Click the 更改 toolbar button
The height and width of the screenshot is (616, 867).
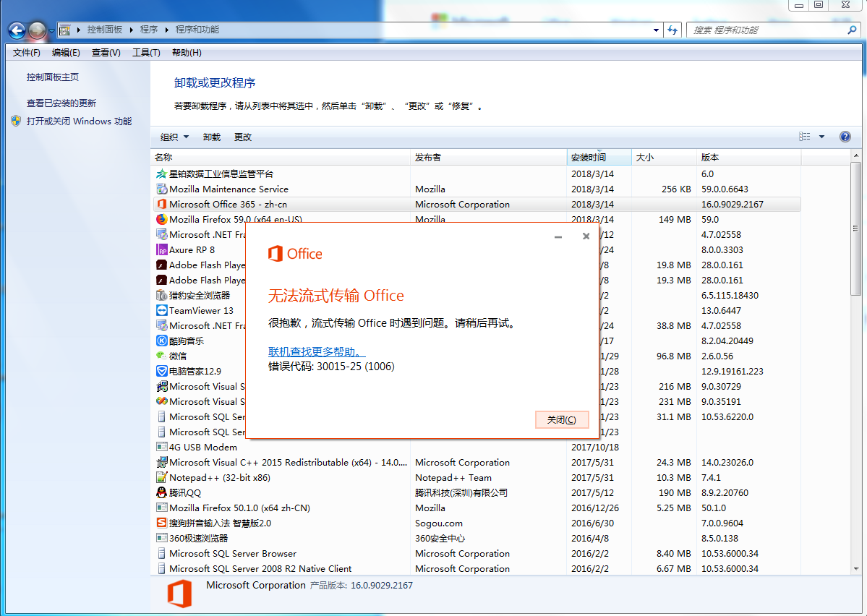243,137
